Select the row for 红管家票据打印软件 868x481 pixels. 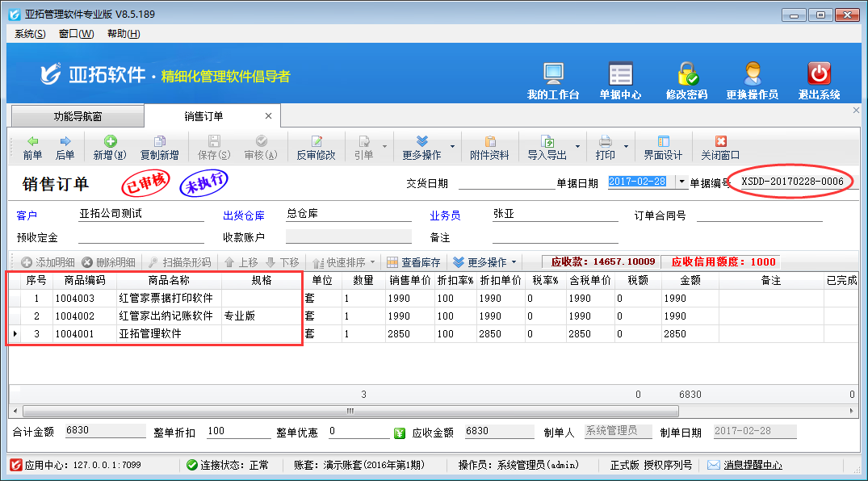click(166, 299)
